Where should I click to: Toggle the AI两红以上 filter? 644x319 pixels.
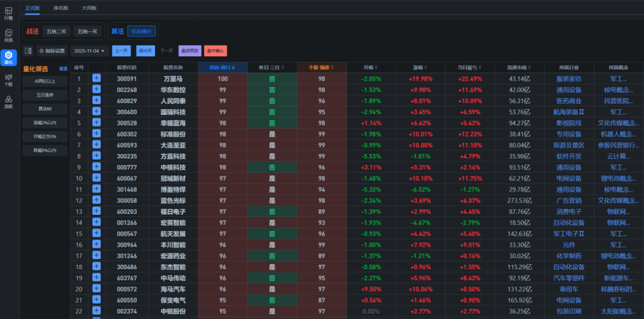click(45, 81)
